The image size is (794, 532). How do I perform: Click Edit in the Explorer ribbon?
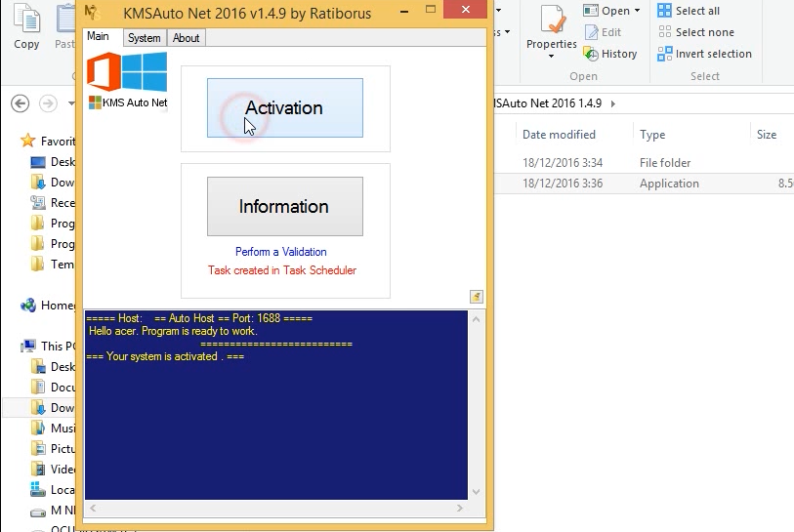[x=603, y=32]
